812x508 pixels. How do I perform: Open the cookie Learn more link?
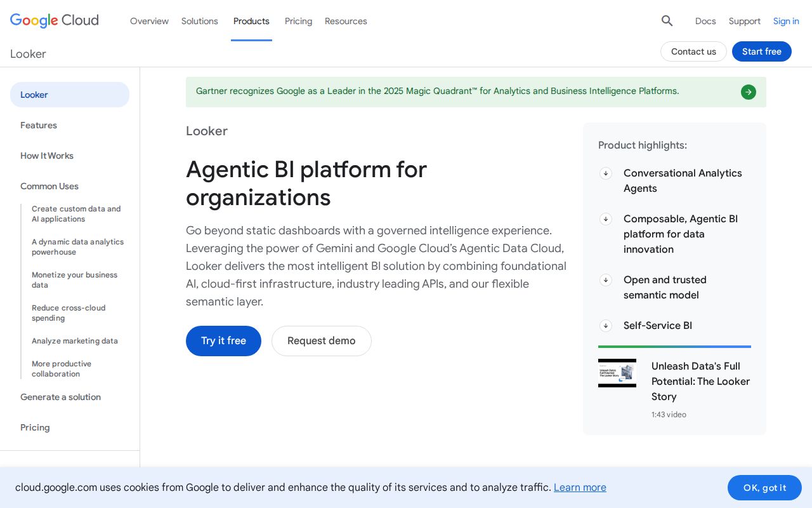coord(580,488)
